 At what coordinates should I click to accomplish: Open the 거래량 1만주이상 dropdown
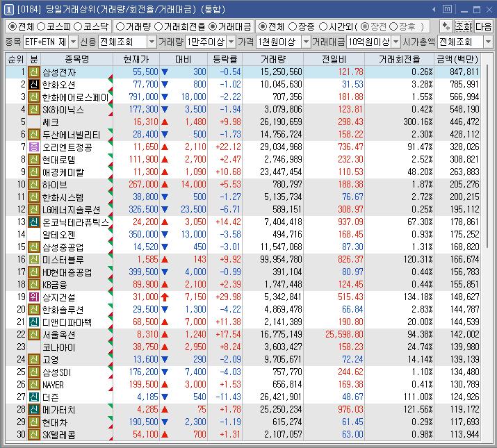pos(231,42)
